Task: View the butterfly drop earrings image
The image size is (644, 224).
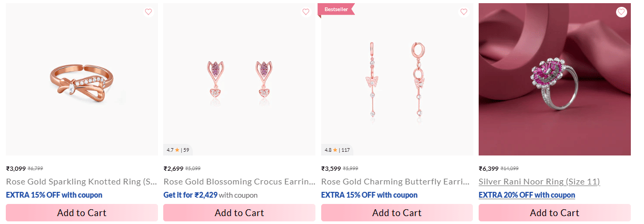Action: point(397,79)
